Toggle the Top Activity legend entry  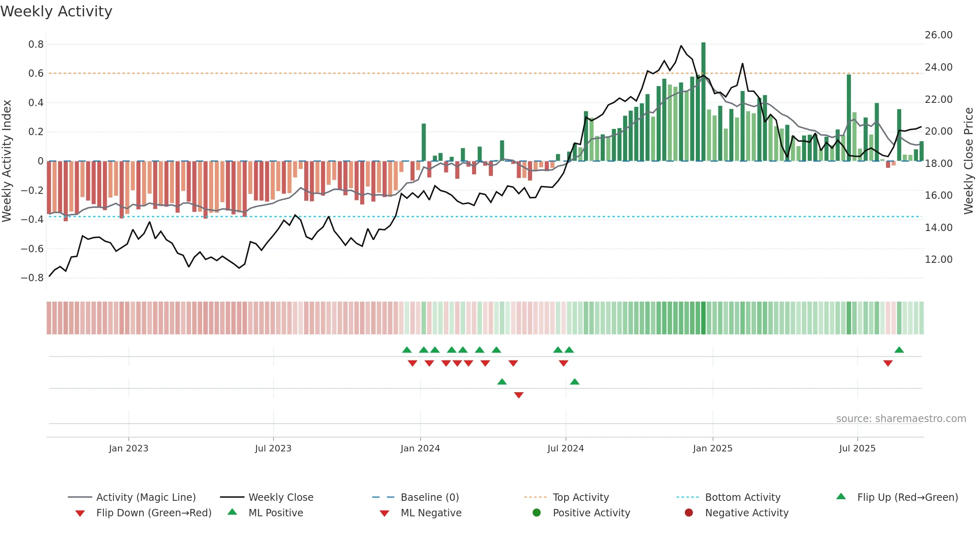567,497
